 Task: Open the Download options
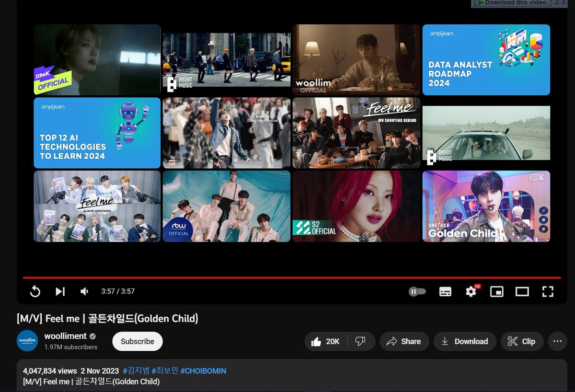[464, 341]
